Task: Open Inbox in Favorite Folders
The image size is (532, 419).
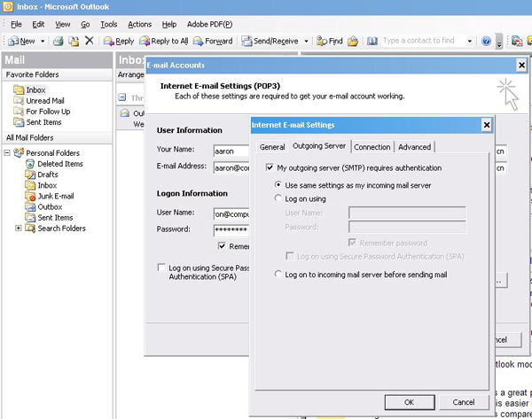Action: [x=29, y=89]
